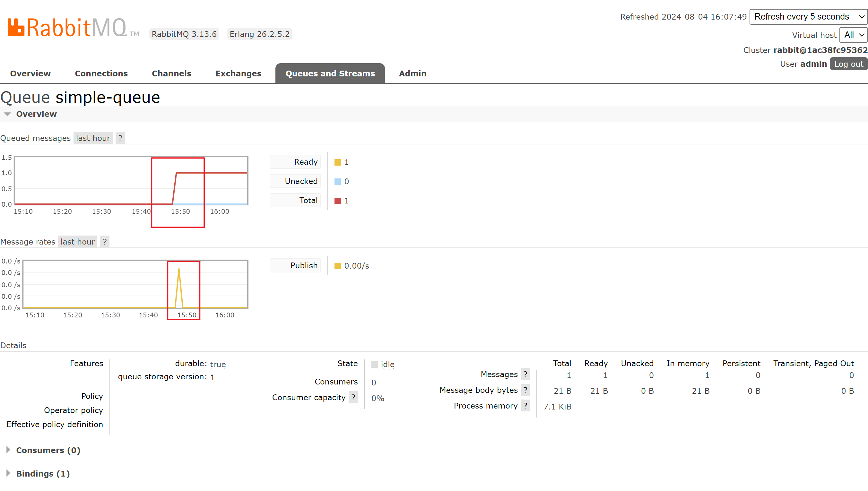The height and width of the screenshot is (491, 868).
Task: Open help for Consumer capacity
Action: (x=353, y=397)
